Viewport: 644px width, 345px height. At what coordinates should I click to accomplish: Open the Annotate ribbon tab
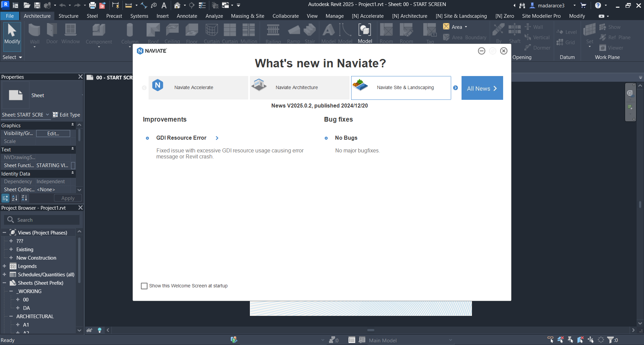(187, 16)
